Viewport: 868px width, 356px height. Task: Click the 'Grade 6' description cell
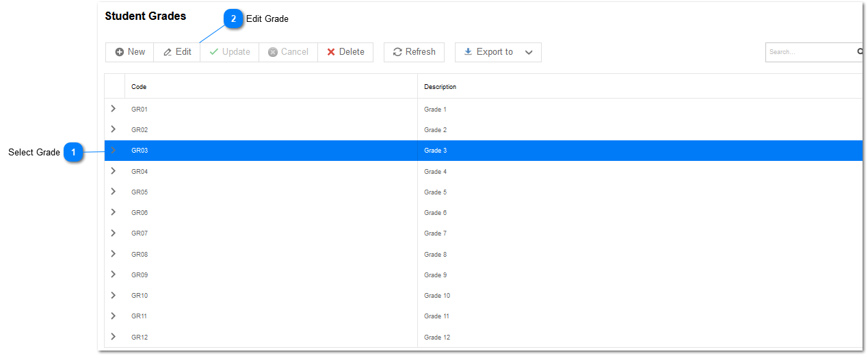(640, 213)
